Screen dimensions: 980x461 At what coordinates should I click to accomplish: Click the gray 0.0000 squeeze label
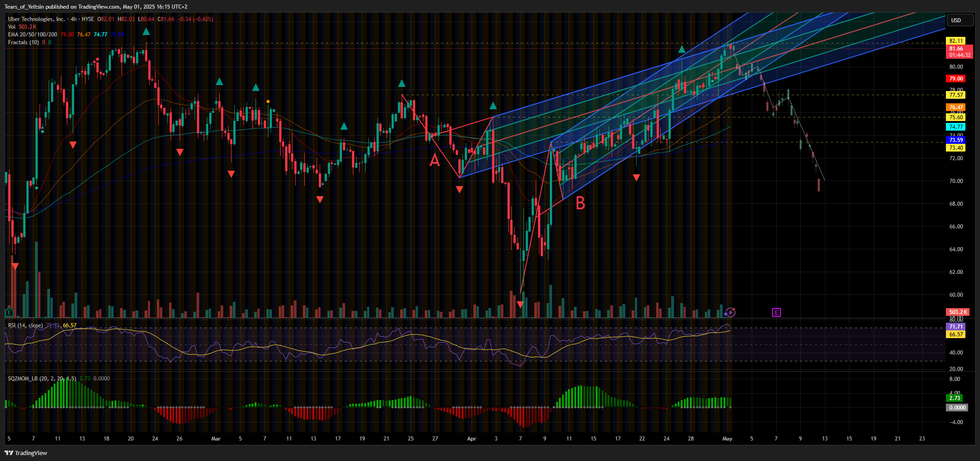click(x=957, y=408)
